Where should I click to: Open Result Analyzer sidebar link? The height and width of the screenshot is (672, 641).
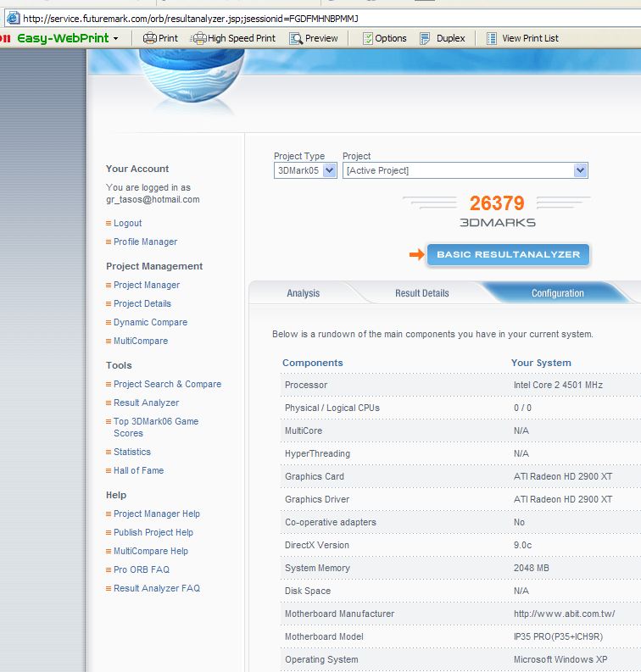click(146, 403)
